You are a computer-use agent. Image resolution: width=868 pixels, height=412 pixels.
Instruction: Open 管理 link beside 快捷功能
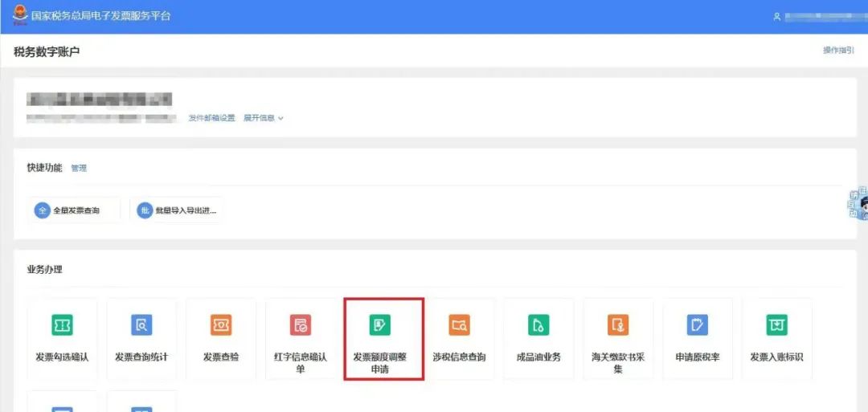click(x=79, y=168)
